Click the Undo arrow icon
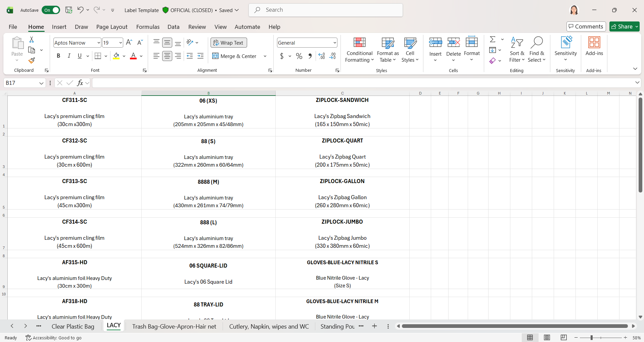The image size is (644, 342). coord(80,10)
